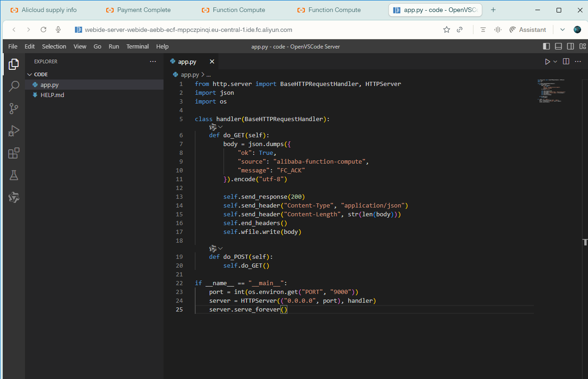
Task: Expand the code lens chevron above do_GET
Action: tap(220, 127)
